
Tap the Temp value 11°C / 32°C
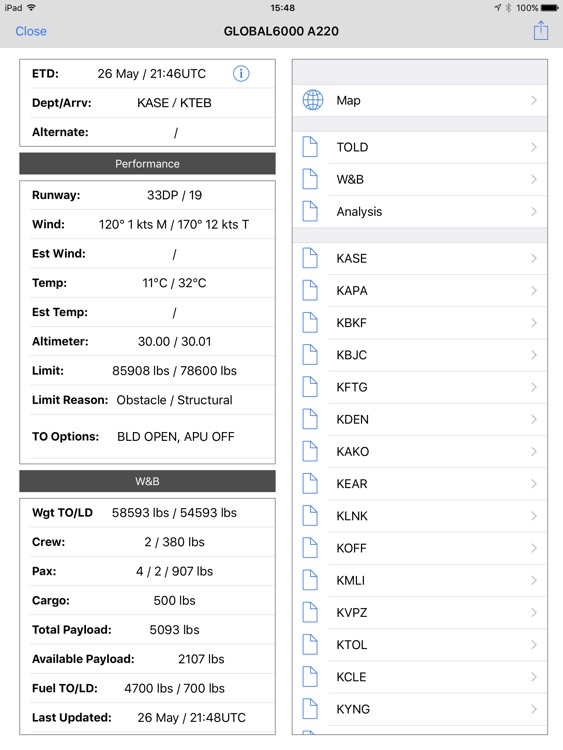(x=174, y=283)
